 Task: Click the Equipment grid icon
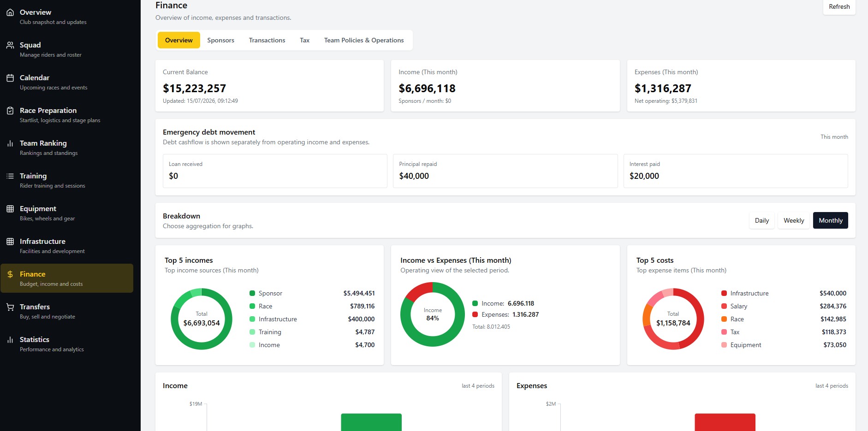10,209
